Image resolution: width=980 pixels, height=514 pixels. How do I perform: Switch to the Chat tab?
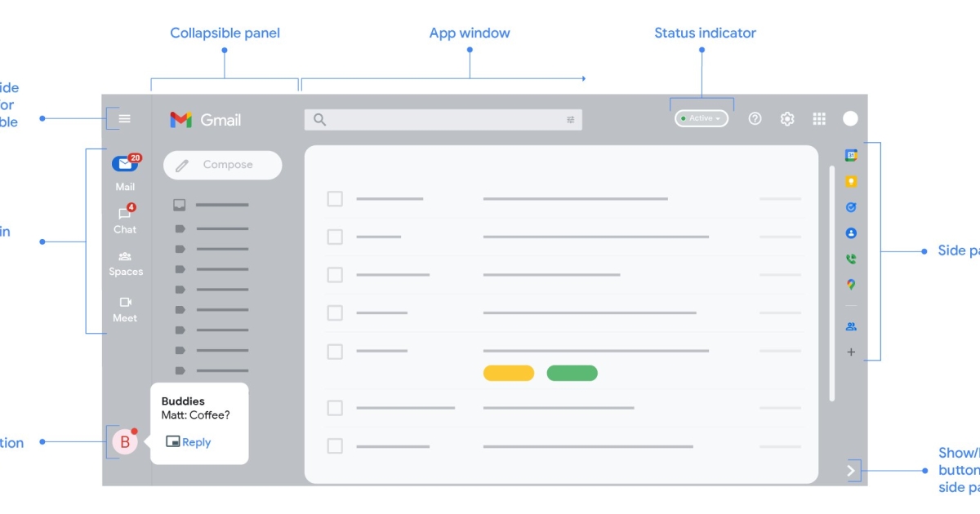(x=125, y=219)
